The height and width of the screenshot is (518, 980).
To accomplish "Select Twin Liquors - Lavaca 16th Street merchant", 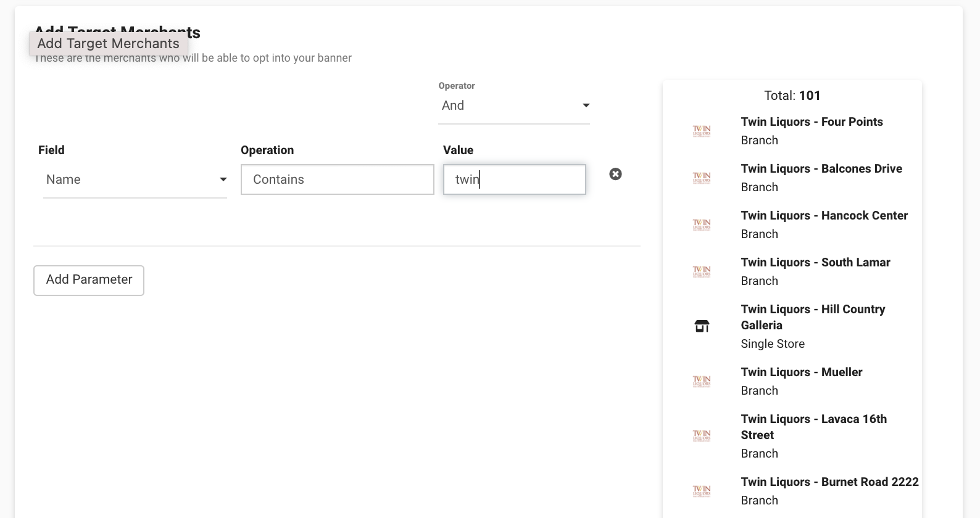I will pos(814,427).
